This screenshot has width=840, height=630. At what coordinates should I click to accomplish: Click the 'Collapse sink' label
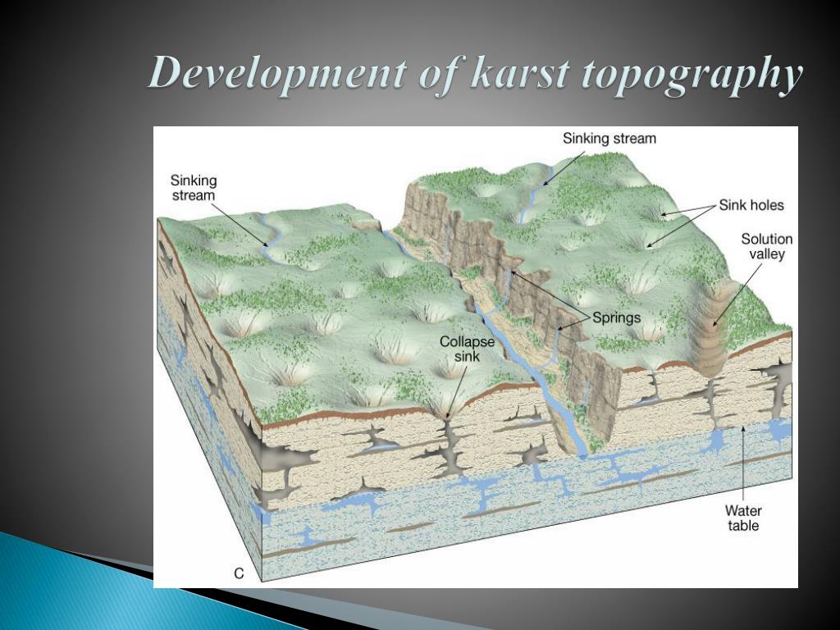click(467, 349)
